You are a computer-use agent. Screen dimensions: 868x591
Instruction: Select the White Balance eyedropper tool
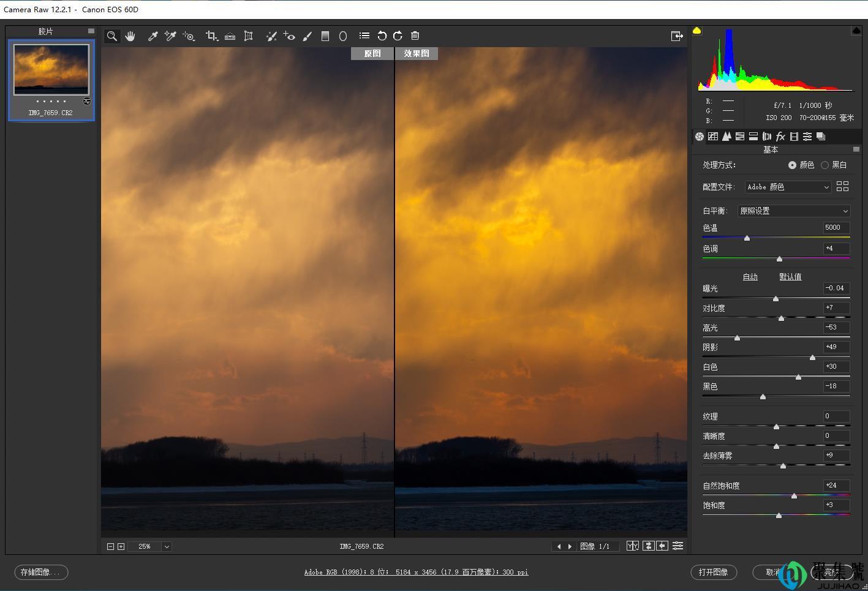pos(153,36)
